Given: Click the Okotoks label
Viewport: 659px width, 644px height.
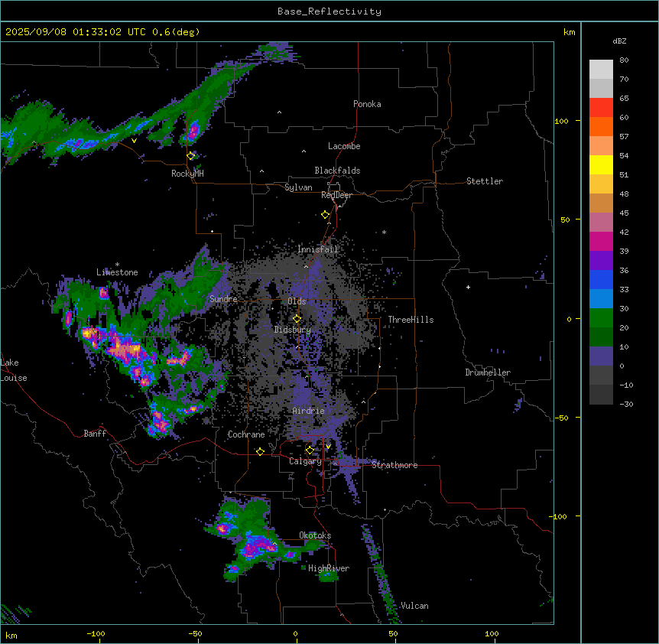Looking at the screenshot, I should [x=315, y=535].
